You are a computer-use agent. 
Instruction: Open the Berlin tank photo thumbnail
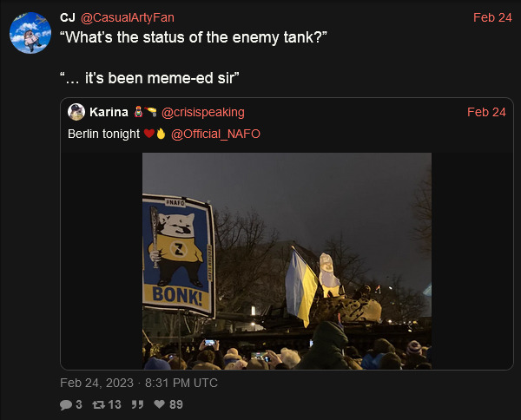click(287, 261)
